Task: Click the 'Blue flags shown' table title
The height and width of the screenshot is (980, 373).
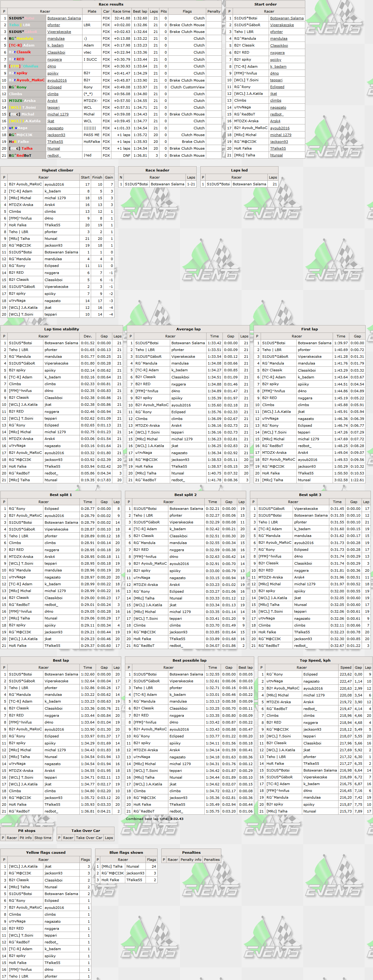Action: (x=126, y=853)
